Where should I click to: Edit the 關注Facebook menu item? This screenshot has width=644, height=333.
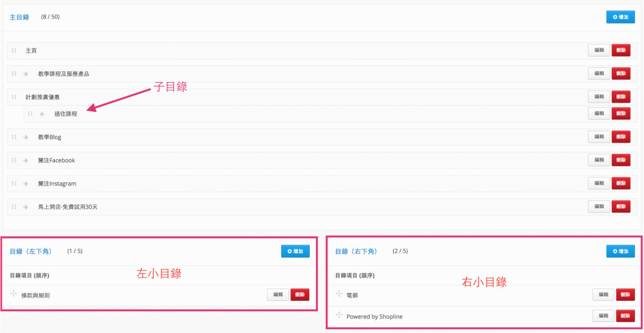tap(599, 160)
